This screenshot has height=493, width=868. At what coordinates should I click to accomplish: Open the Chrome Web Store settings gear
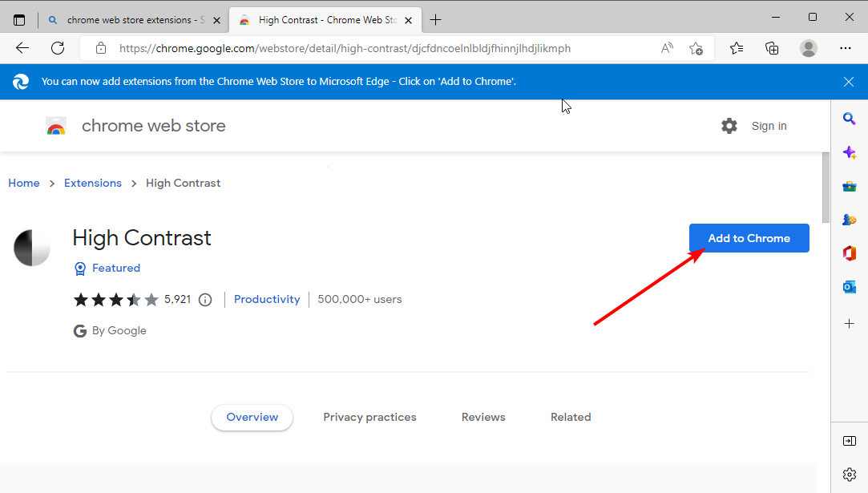coord(729,126)
